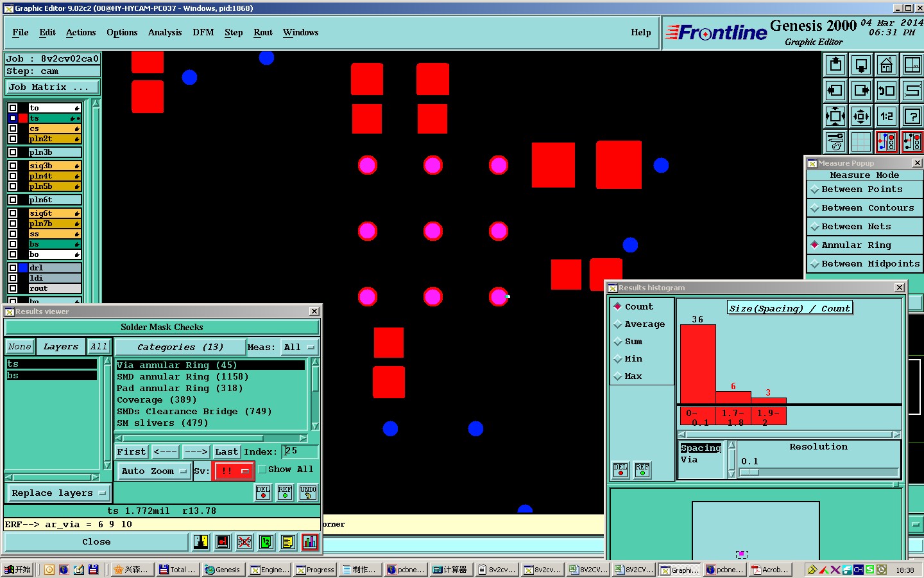Click the UNDO icon in Results viewer
The height and width of the screenshot is (578, 924).
point(308,493)
